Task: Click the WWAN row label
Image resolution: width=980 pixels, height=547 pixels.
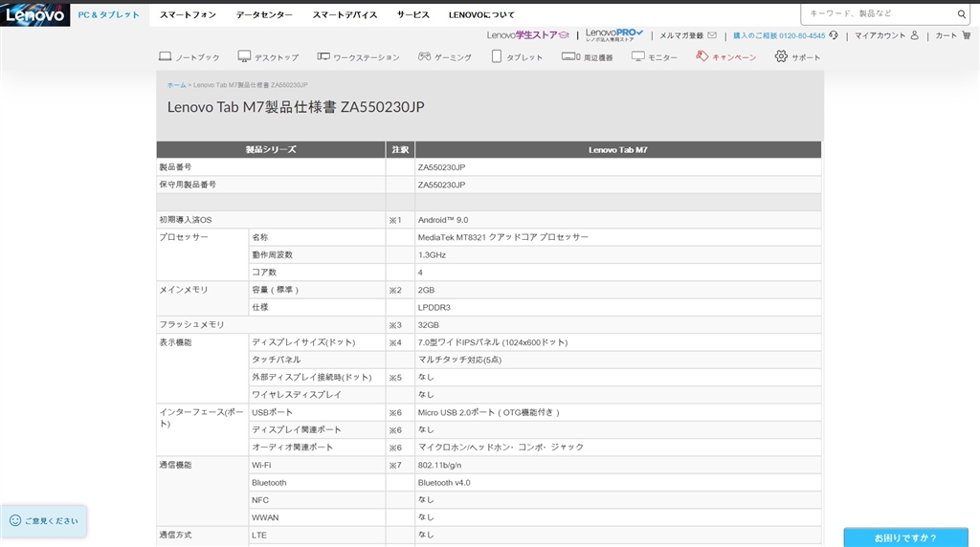Action: (x=265, y=517)
